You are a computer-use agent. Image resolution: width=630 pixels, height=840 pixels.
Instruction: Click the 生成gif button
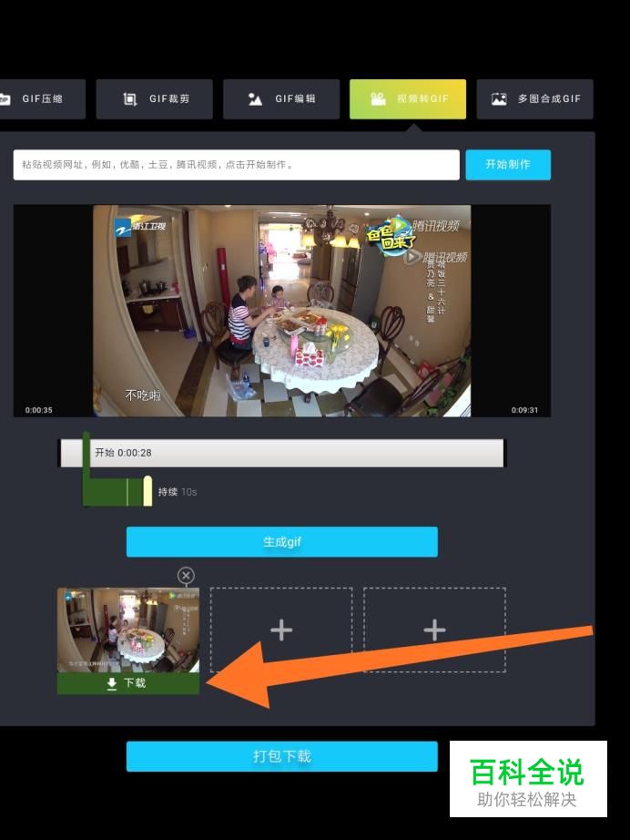pyautogui.click(x=282, y=542)
